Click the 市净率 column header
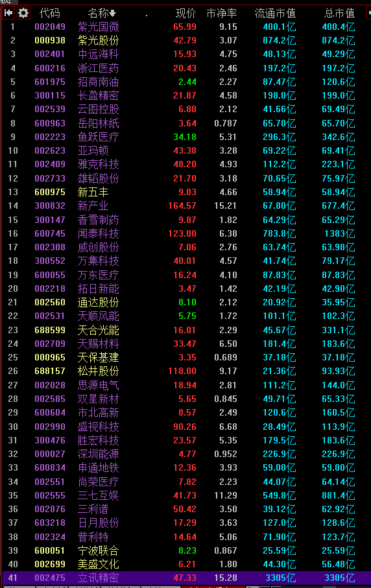This screenshot has width=371, height=588. (222, 14)
